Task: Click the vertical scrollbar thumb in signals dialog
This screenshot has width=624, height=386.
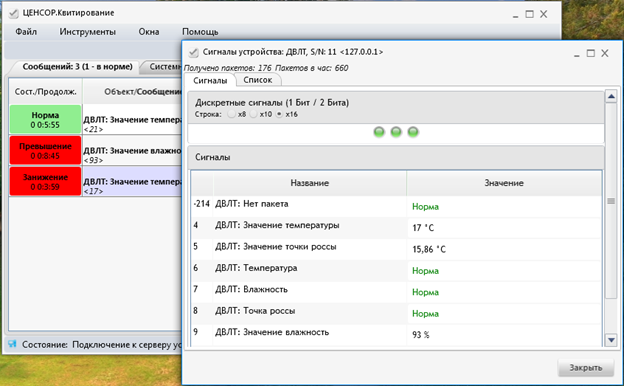Action: tap(611, 201)
